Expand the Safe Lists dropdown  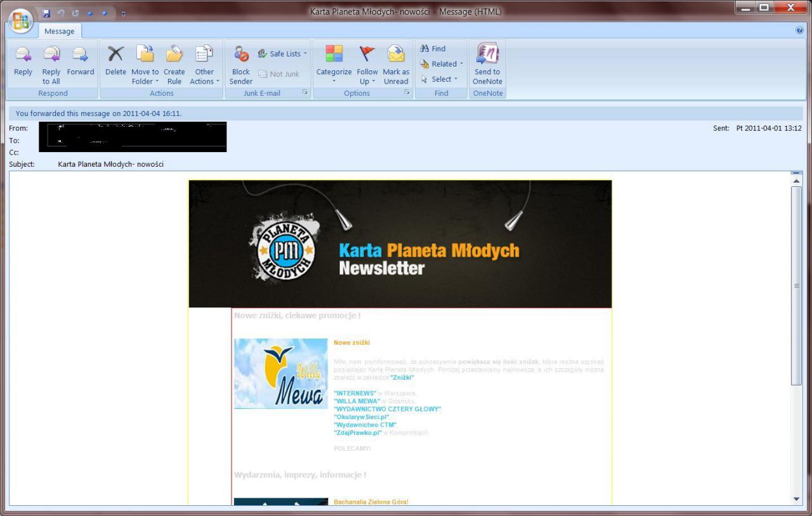pos(282,54)
